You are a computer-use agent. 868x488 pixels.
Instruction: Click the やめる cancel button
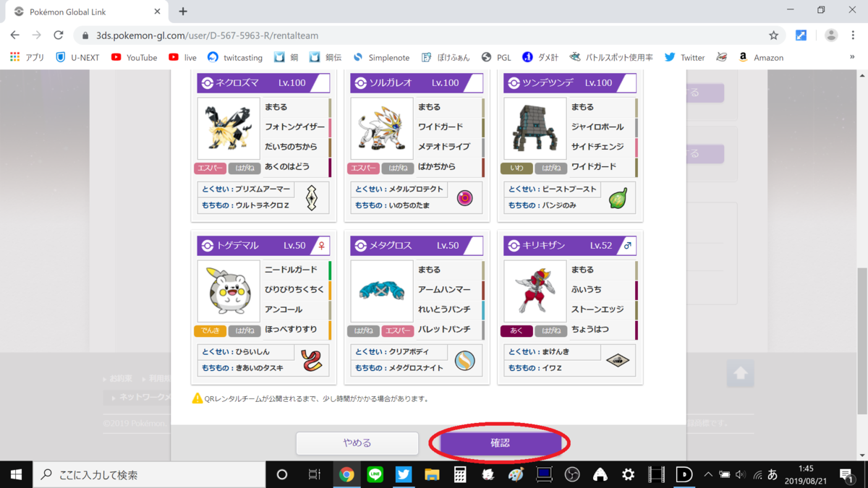(357, 443)
